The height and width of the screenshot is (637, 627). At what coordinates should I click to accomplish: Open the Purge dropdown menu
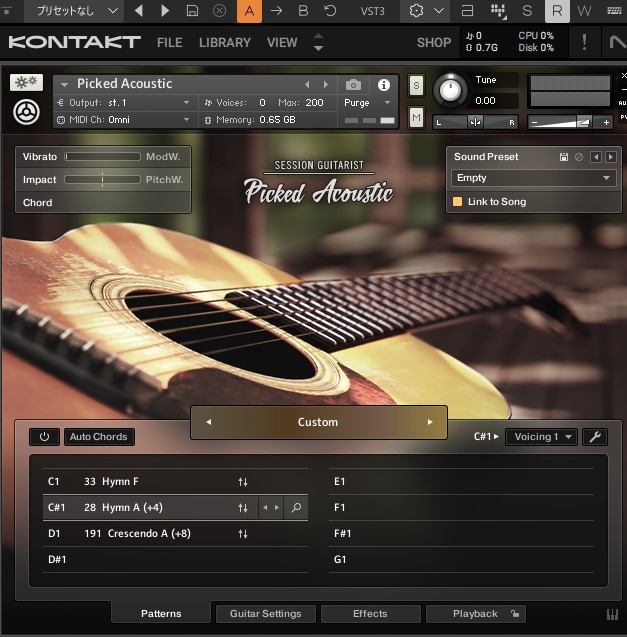tap(367, 103)
